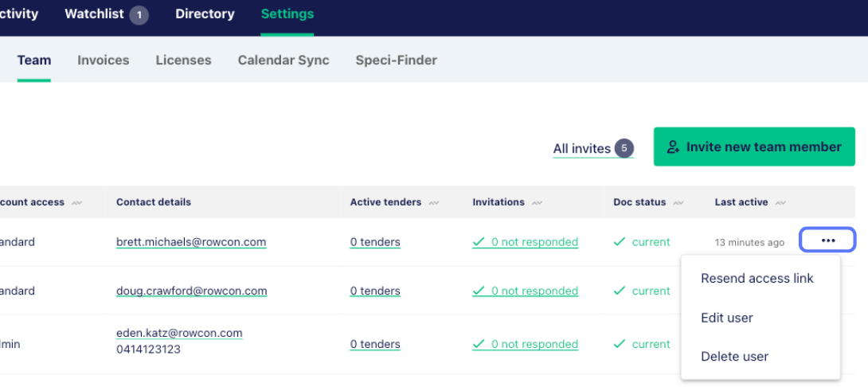Go to the Calendar Sync tab
This screenshot has width=868, height=387.
(x=283, y=60)
